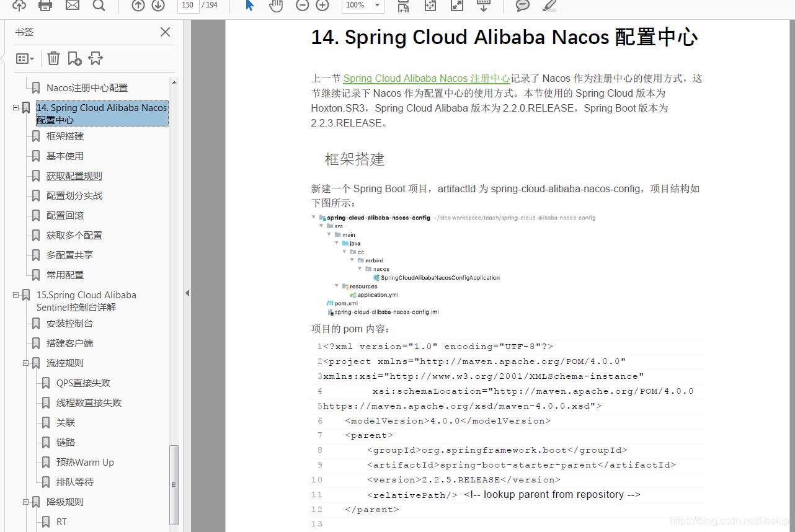Image resolution: width=795 pixels, height=532 pixels.
Task: Click the 框架搭建 section heading in document
Action: (355, 159)
